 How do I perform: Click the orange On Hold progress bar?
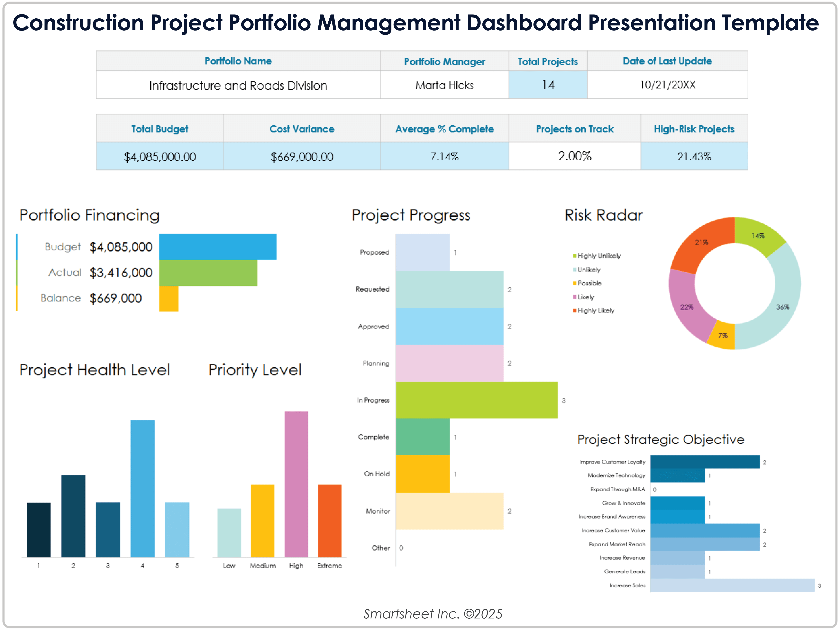coord(422,474)
